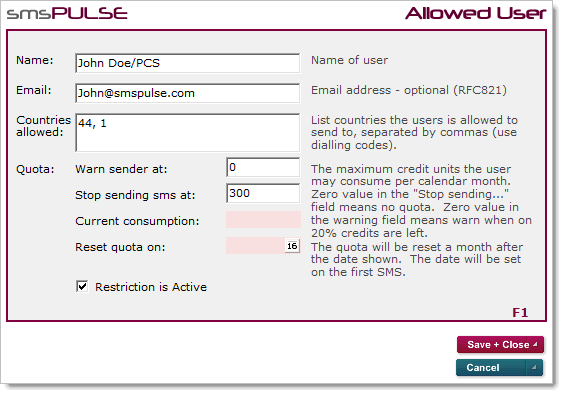562x393 pixels.
Task: Click the Quota label
Action: (x=35, y=169)
